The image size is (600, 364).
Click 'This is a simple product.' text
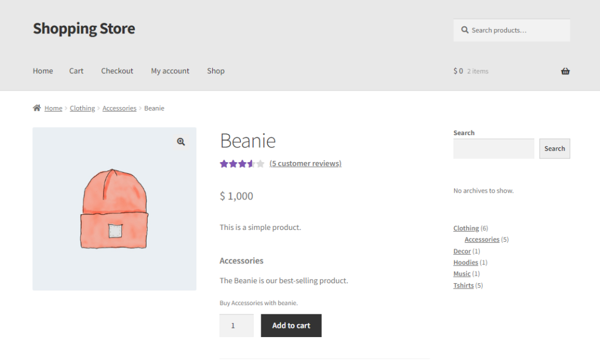[260, 227]
